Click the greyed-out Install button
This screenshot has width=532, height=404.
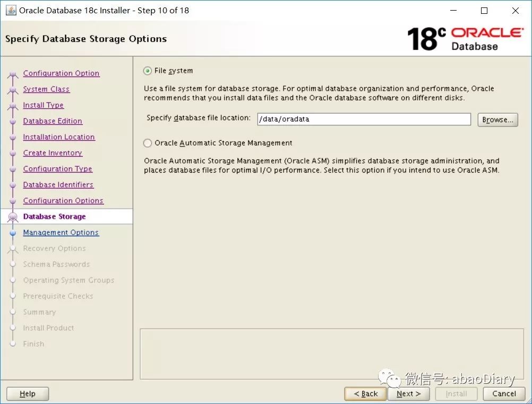456,394
